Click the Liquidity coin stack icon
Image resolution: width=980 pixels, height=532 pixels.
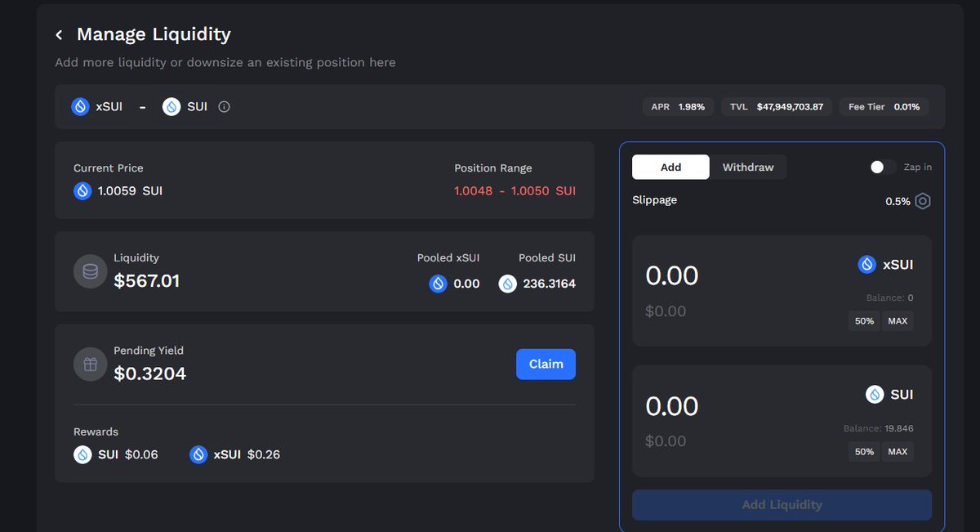(91, 271)
